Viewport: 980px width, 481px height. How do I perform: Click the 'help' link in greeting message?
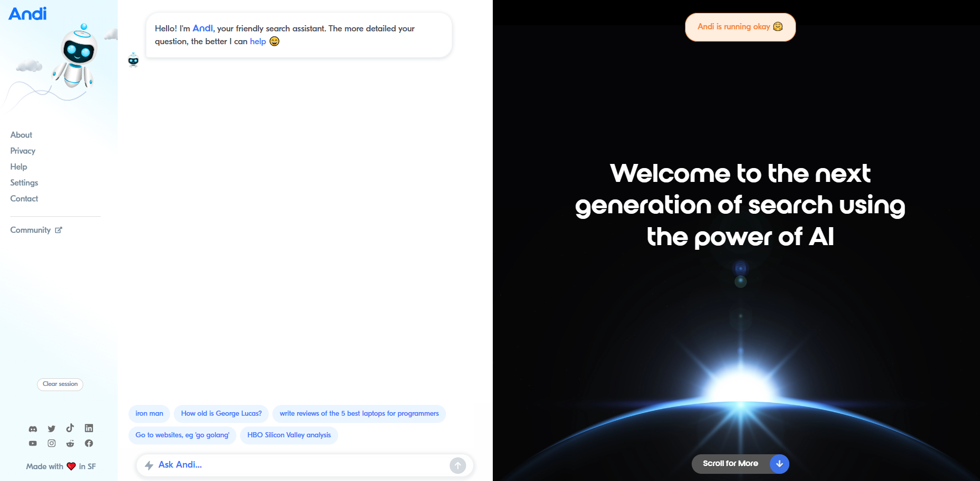[x=257, y=42]
